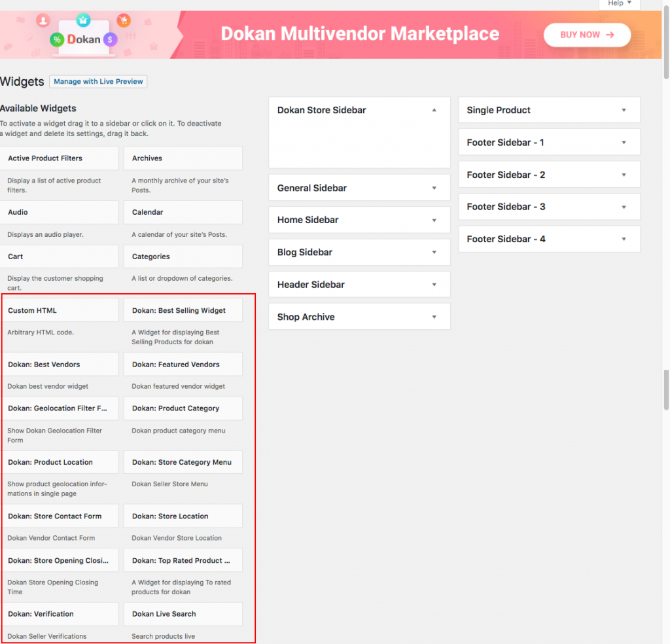Click the purple dollar icon in banner

pos(110,40)
